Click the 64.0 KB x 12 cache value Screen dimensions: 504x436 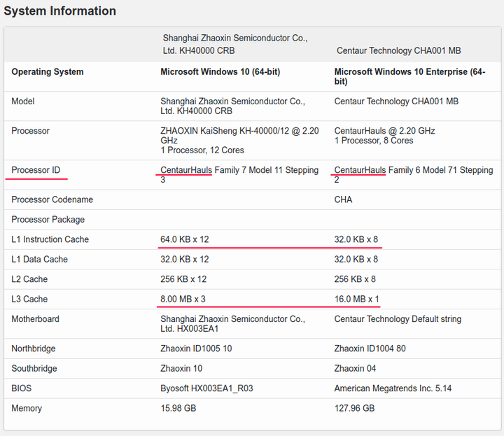point(185,239)
